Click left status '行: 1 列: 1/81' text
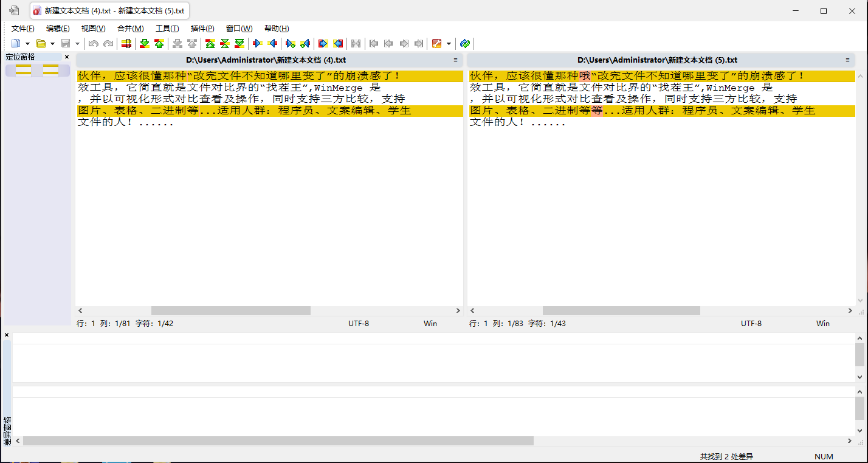 [102, 324]
